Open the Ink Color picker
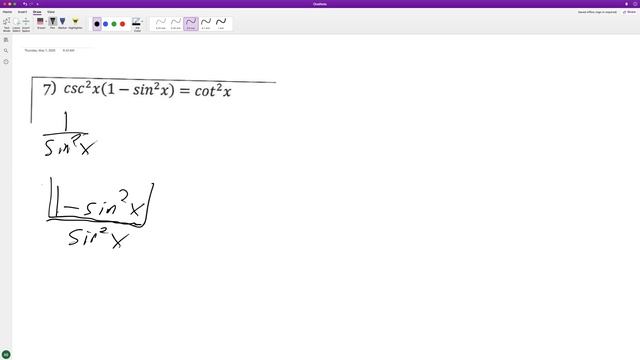 [137, 24]
